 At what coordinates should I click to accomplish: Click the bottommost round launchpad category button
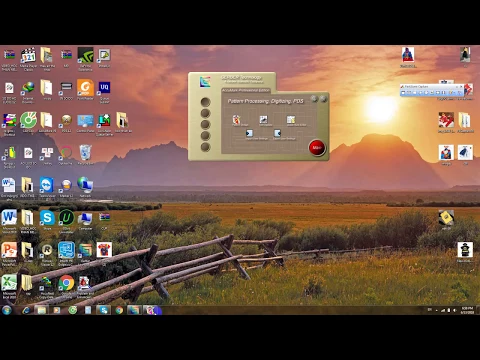[205, 147]
